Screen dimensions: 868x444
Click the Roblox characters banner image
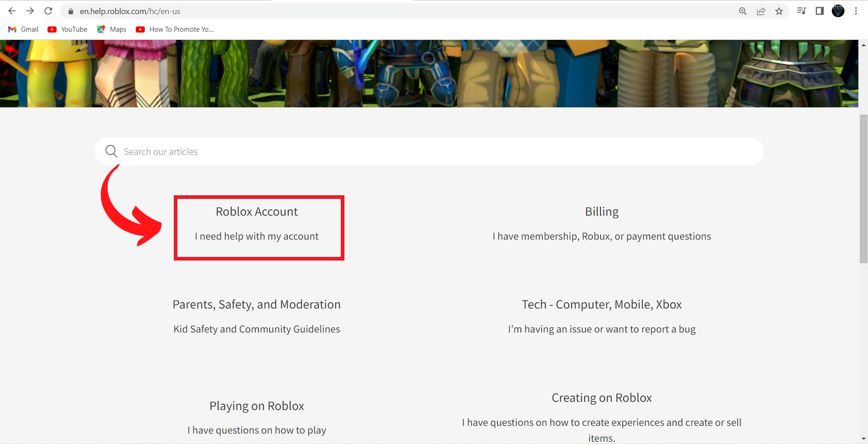[x=429, y=73]
